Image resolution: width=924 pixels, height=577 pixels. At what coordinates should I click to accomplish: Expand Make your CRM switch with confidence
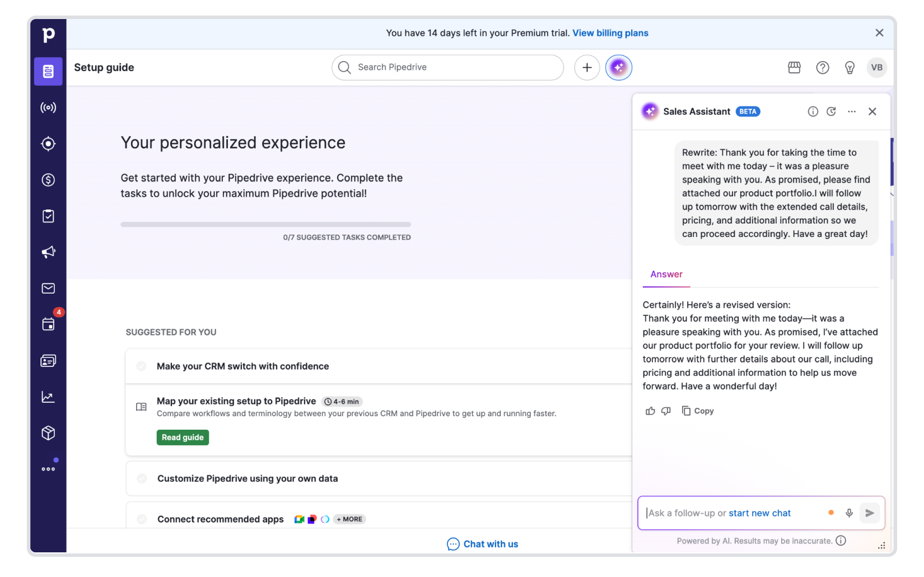pyautogui.click(x=379, y=366)
